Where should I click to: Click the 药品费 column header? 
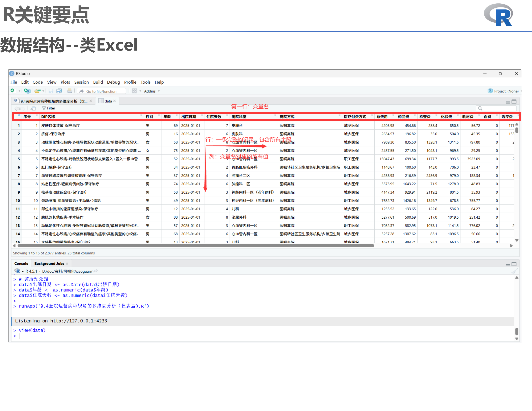(406, 117)
